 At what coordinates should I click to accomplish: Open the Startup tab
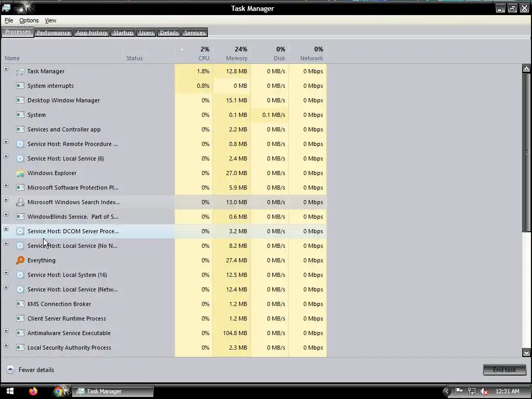123,33
